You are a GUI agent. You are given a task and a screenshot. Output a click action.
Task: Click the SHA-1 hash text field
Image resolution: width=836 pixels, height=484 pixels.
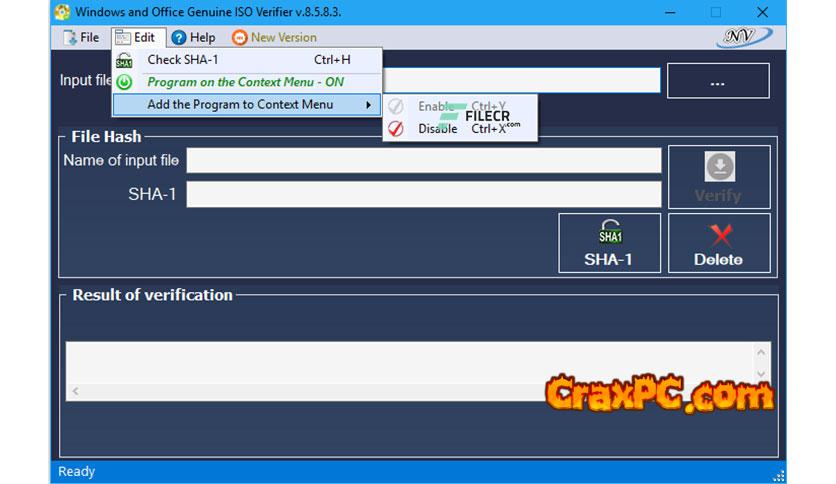tap(424, 194)
